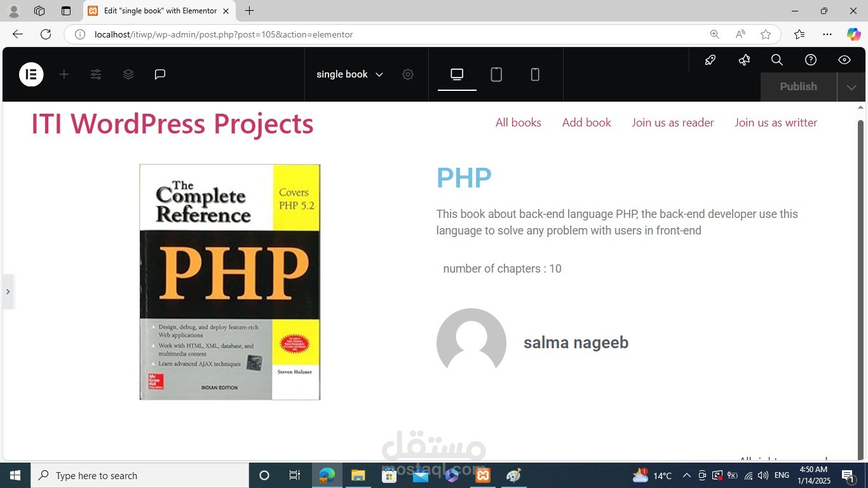
Task: Open the Windows Start menu
Action: tap(15, 475)
